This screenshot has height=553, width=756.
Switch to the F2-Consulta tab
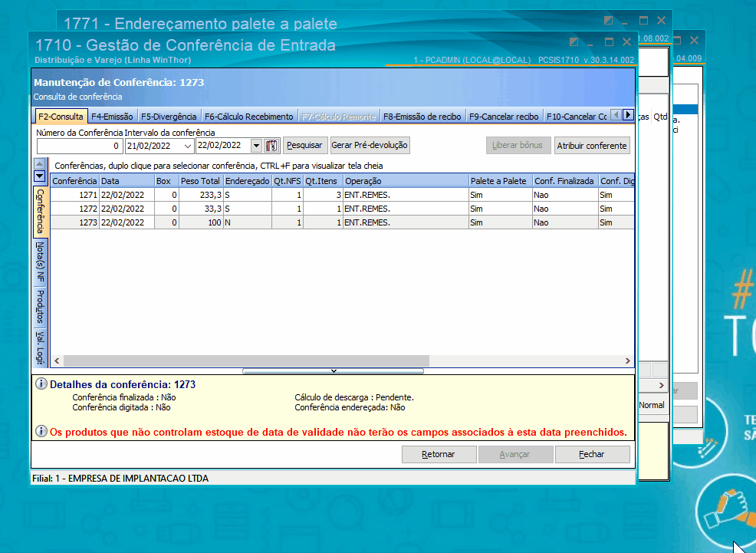click(61, 116)
